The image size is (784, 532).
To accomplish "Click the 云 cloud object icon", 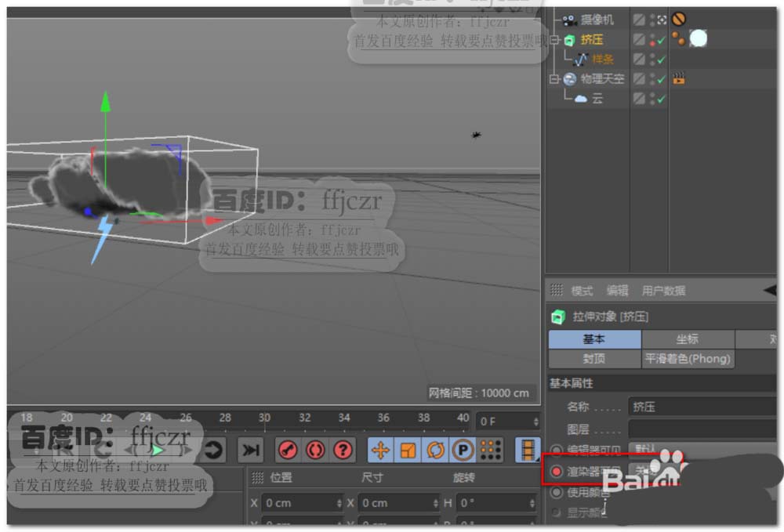I will click(x=580, y=99).
